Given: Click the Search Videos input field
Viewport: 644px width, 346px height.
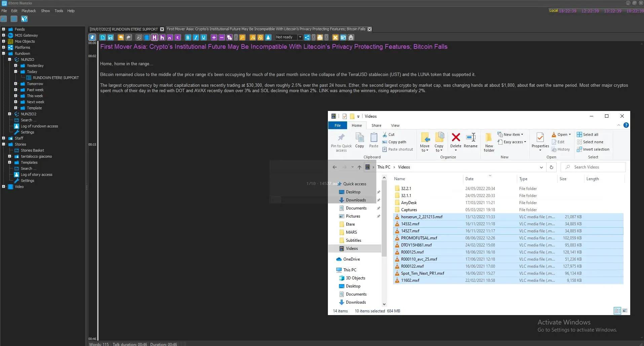Looking at the screenshot, I should [595, 167].
